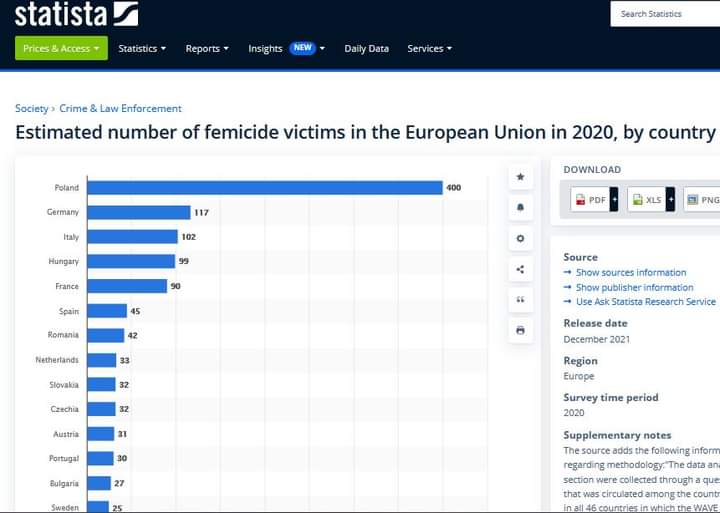Screen dimensions: 720x513
Task: Click the Search Statistics field
Action: (665, 14)
